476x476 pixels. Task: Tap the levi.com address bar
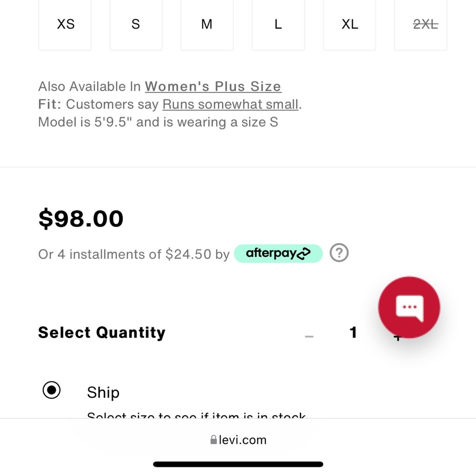[238, 440]
